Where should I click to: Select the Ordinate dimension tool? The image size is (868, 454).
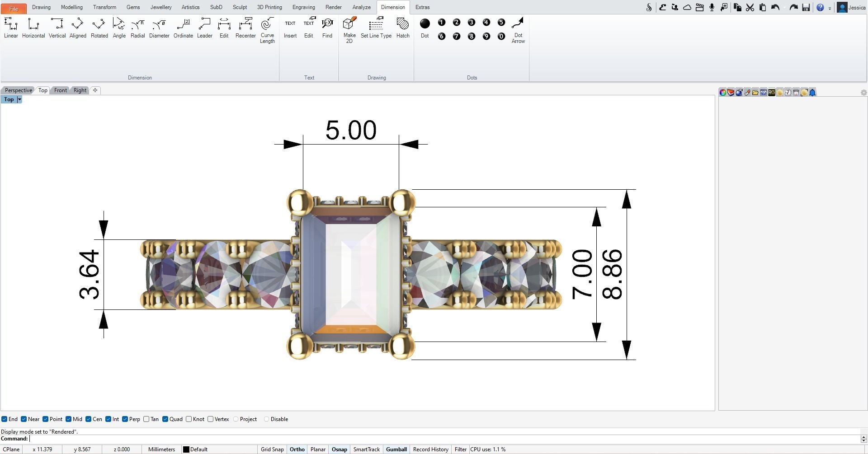(x=183, y=28)
